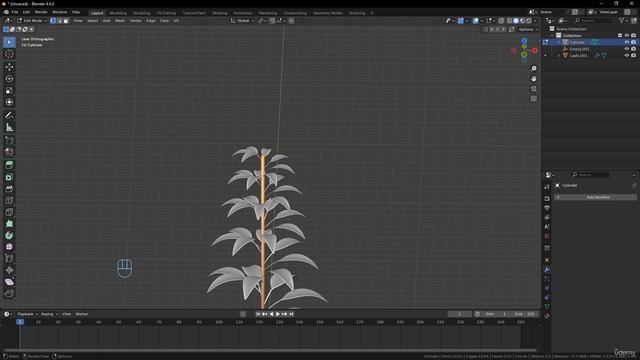Select the Move tool
The width and height of the screenshot is (640, 360).
coord(9,67)
